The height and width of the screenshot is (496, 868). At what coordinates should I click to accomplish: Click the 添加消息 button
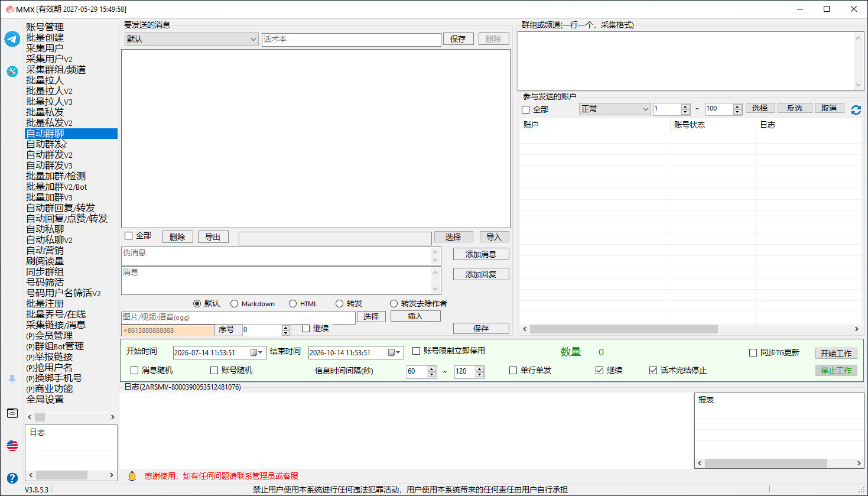tap(481, 254)
